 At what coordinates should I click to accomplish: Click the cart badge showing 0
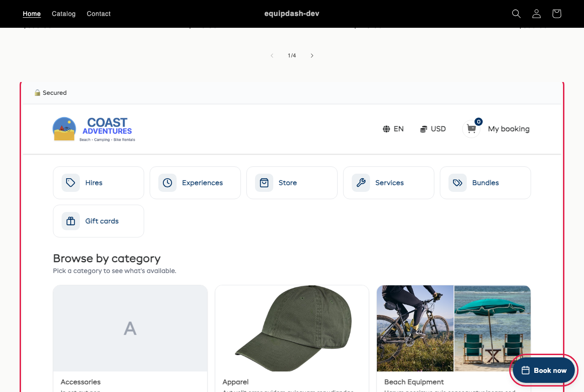(479, 122)
